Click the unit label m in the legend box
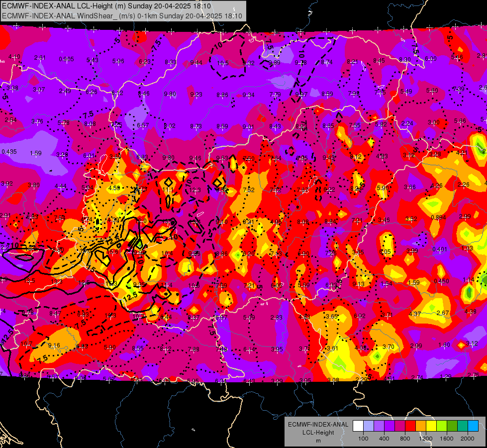This screenshot has width=487, height=448. click(318, 441)
